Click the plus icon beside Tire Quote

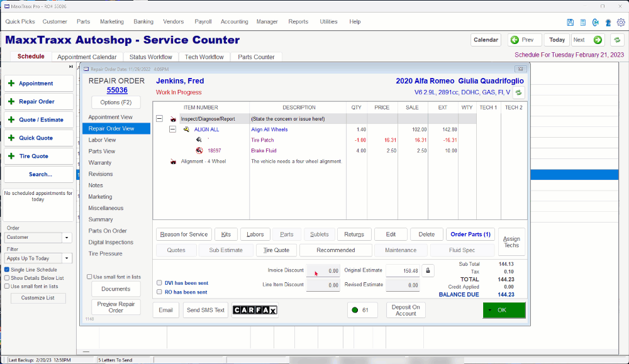[11, 156]
